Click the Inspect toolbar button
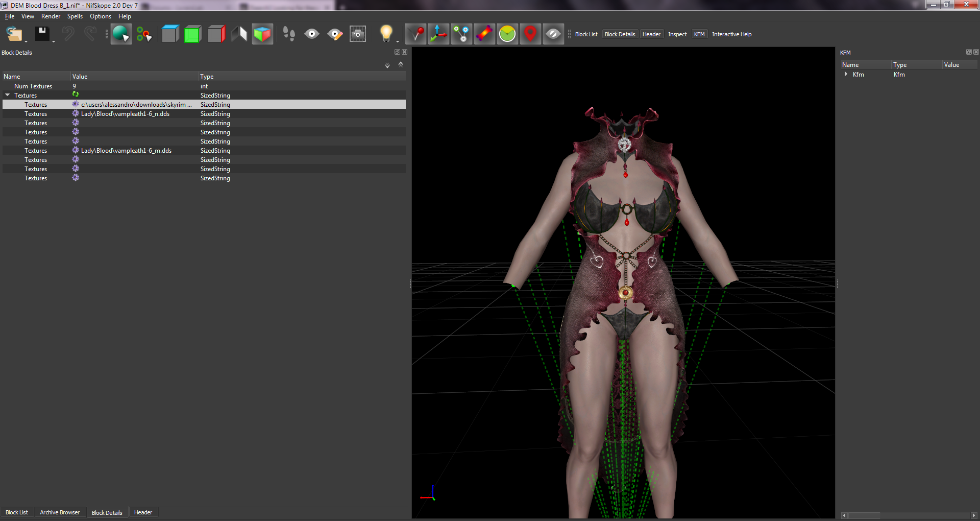Viewport: 980px width, 521px height. pos(677,34)
